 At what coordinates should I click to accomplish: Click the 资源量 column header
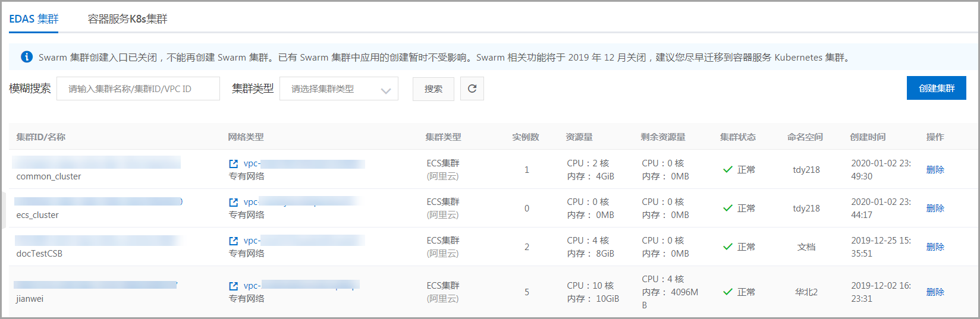point(579,137)
